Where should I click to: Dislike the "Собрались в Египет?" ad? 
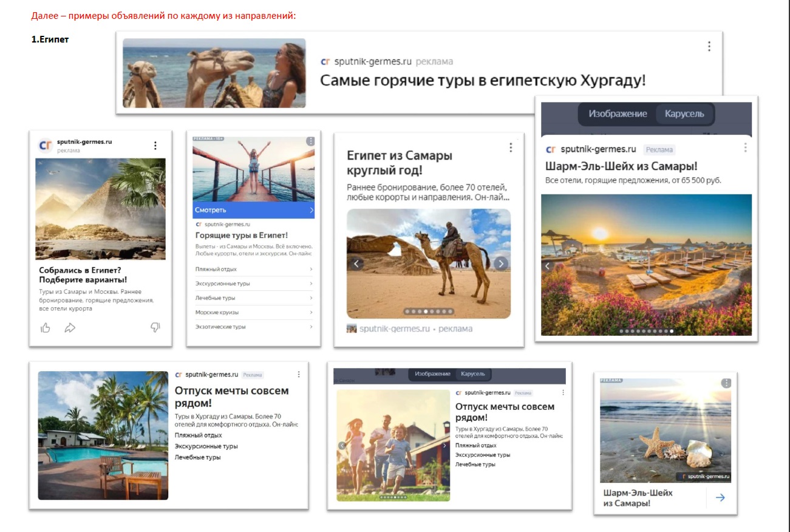155,328
